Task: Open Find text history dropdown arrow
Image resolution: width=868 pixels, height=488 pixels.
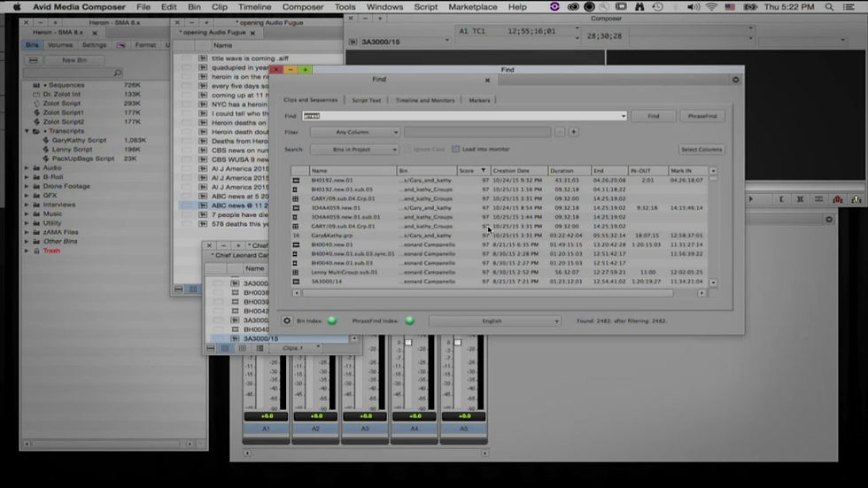Action: point(624,116)
